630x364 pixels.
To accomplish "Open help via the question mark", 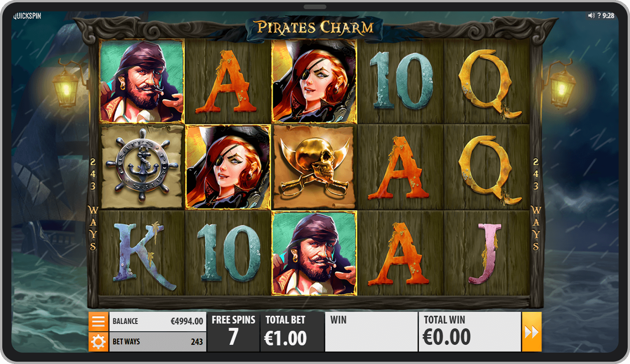I will [x=599, y=16].
